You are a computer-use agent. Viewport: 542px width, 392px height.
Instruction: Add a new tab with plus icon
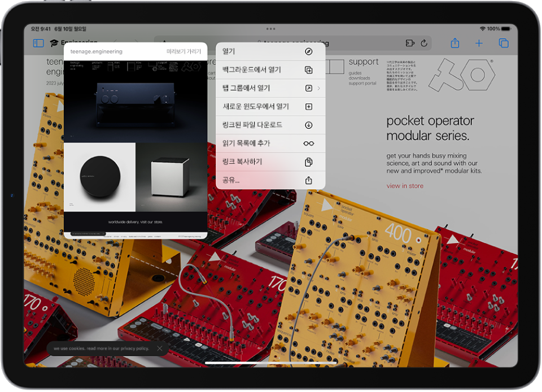coord(479,43)
